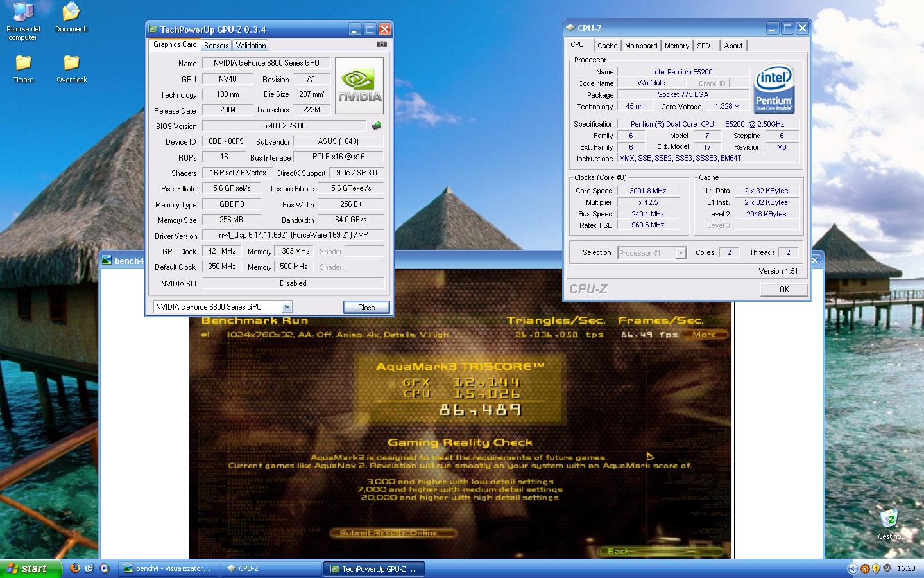Open the Cache tab in CPU-Z

(607, 46)
